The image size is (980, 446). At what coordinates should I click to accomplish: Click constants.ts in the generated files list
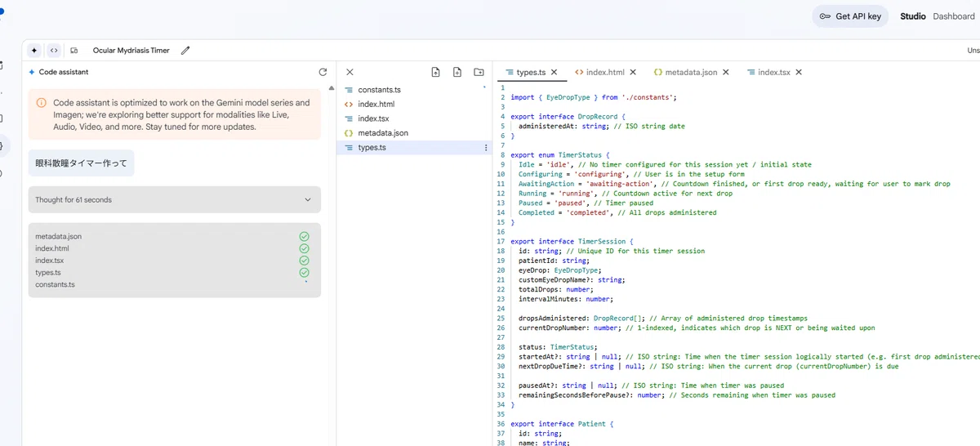(55, 284)
